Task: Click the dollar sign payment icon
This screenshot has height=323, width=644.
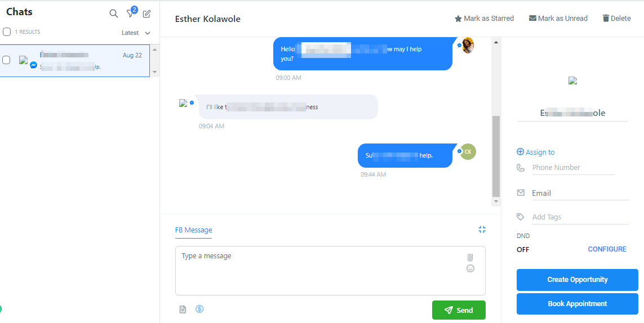Action: tap(199, 309)
